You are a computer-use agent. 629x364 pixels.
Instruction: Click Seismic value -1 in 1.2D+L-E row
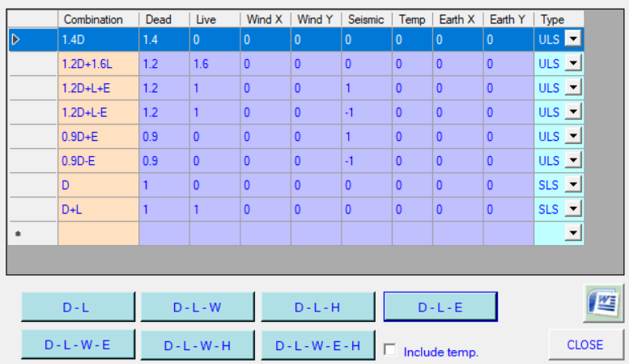pyautogui.click(x=367, y=112)
